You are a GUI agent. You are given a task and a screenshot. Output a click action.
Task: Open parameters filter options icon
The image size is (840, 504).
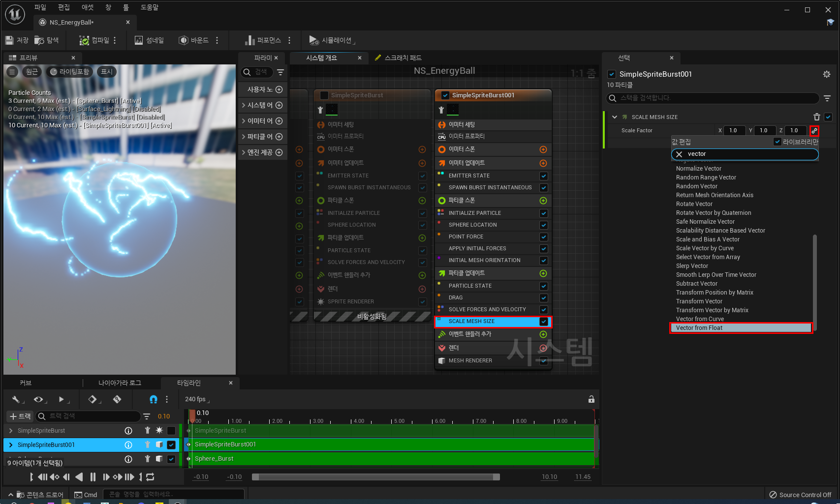280,72
